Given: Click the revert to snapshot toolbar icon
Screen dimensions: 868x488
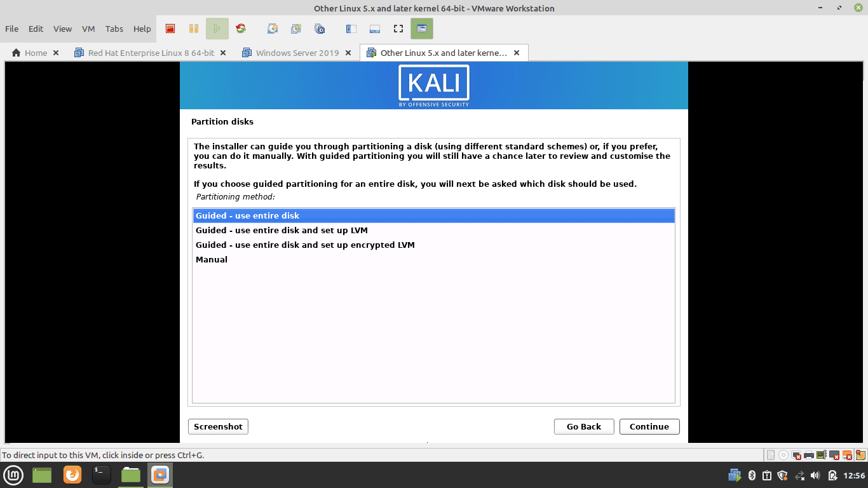Looking at the screenshot, I should [296, 29].
